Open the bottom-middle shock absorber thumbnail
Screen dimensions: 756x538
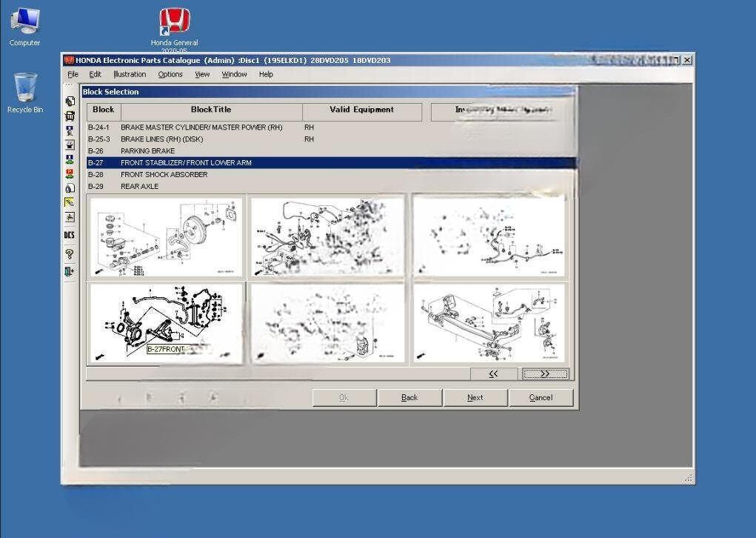coord(327,323)
